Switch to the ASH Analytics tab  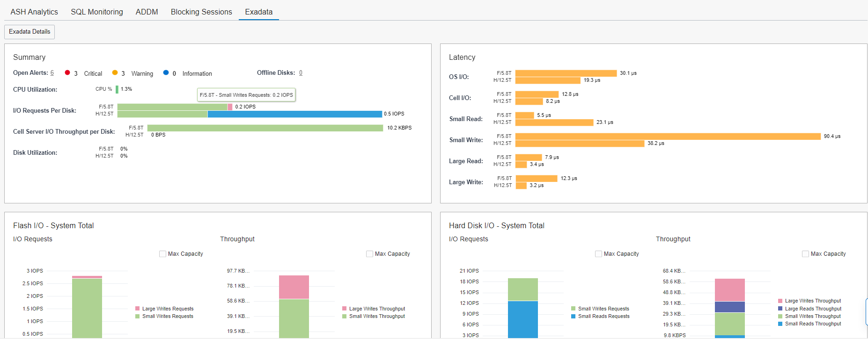click(34, 12)
